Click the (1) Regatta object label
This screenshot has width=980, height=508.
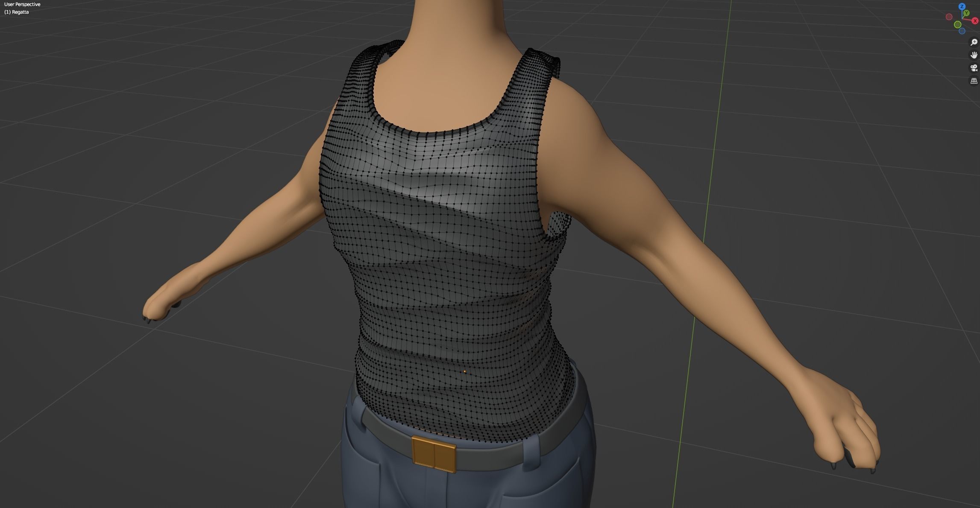[17, 12]
